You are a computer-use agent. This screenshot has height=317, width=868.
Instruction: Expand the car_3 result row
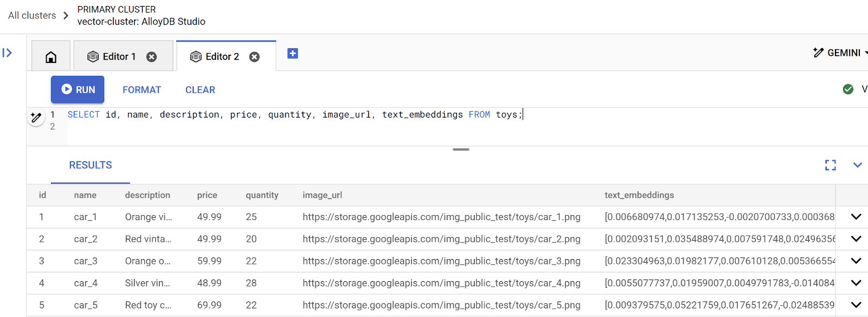click(856, 261)
